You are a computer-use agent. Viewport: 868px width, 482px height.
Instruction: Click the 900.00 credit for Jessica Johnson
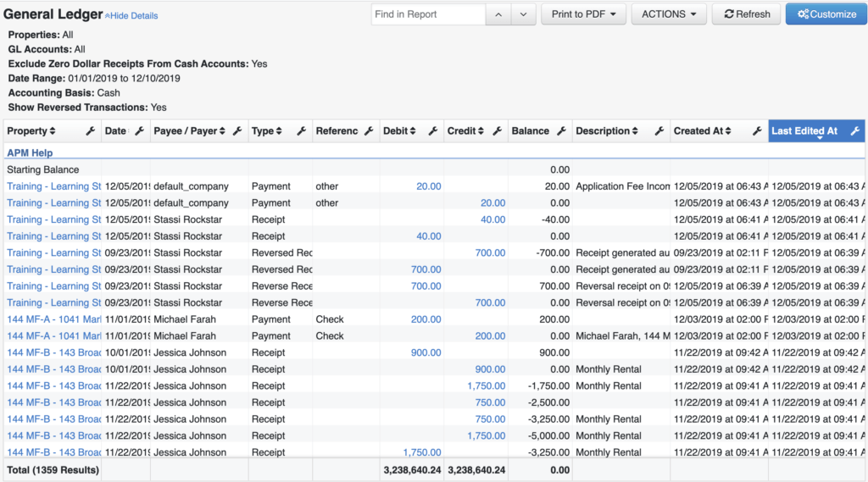490,369
